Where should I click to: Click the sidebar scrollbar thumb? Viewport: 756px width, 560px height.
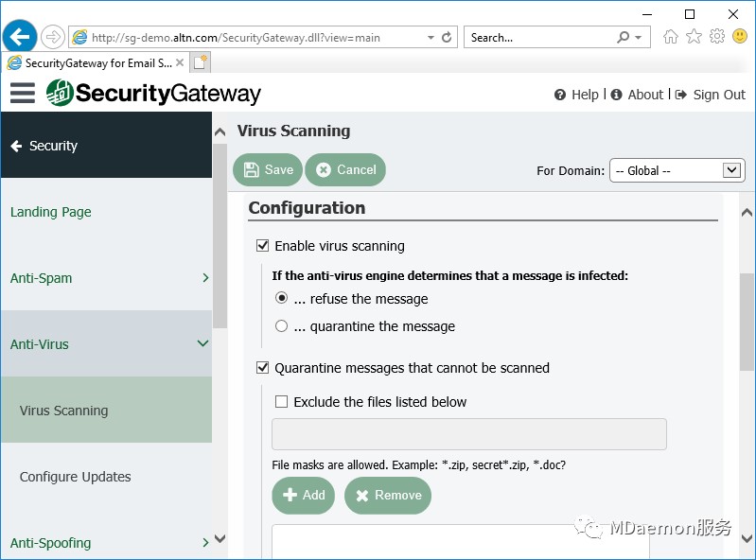click(220, 236)
